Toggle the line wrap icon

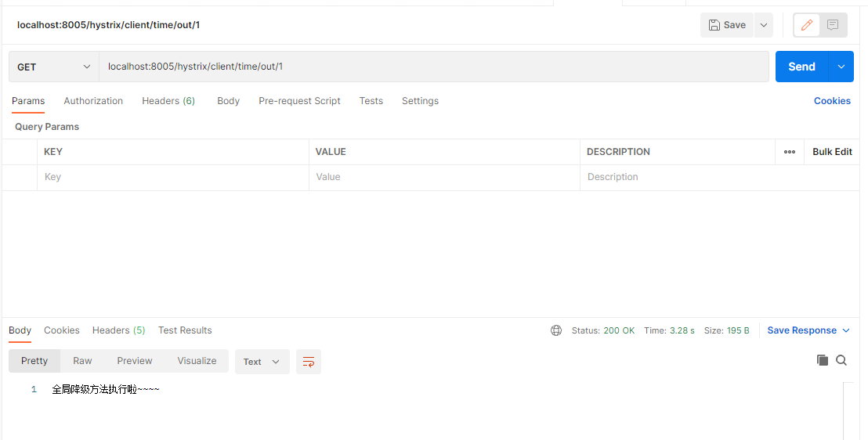pos(309,362)
